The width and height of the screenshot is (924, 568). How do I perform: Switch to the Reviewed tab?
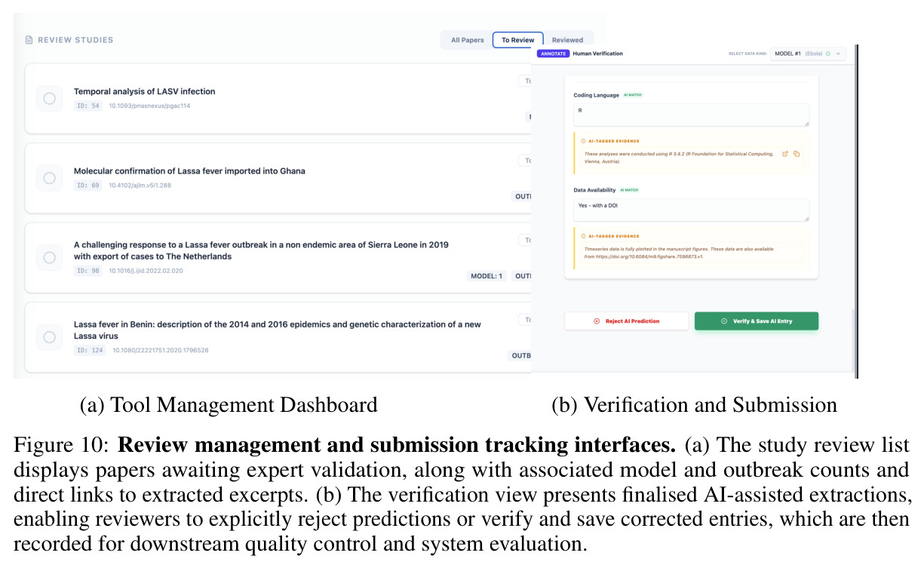[567, 40]
